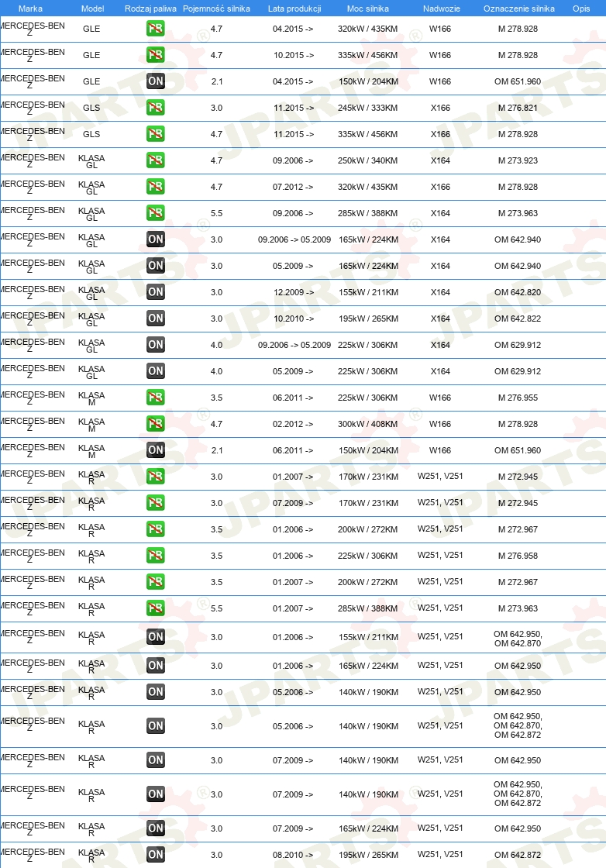Select engine code OM 642.822

[x=518, y=319]
